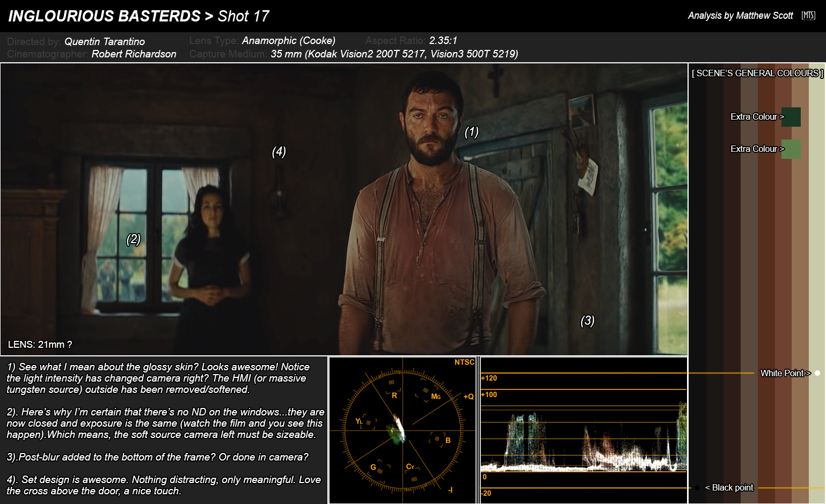Click the second 'Extra Colour >' label
Image resolution: width=826 pixels, height=504 pixels.
click(757, 149)
